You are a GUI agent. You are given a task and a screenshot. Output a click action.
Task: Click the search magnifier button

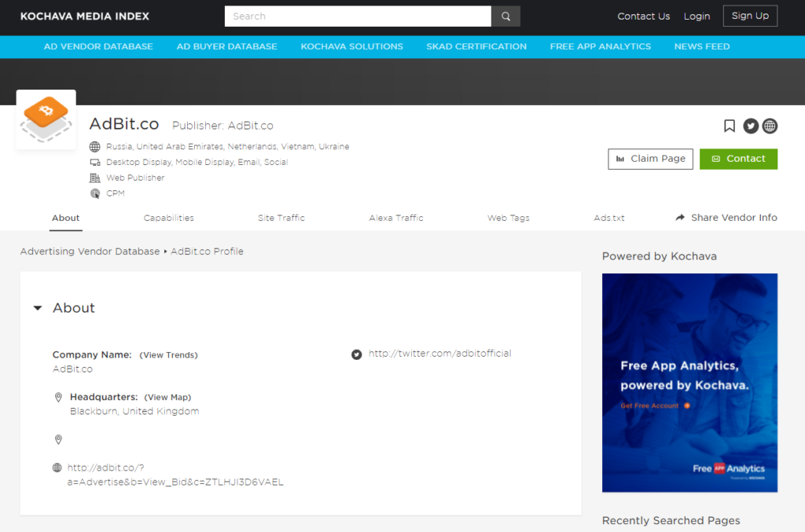tap(505, 17)
